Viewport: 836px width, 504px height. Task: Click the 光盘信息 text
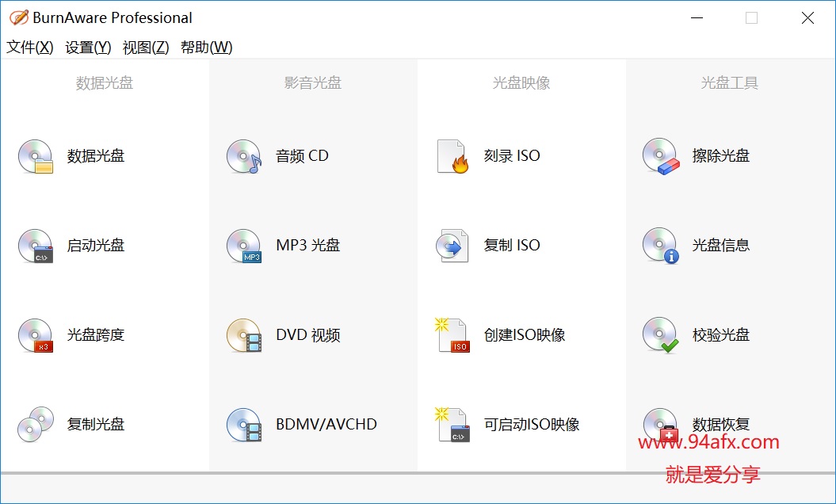pos(721,246)
